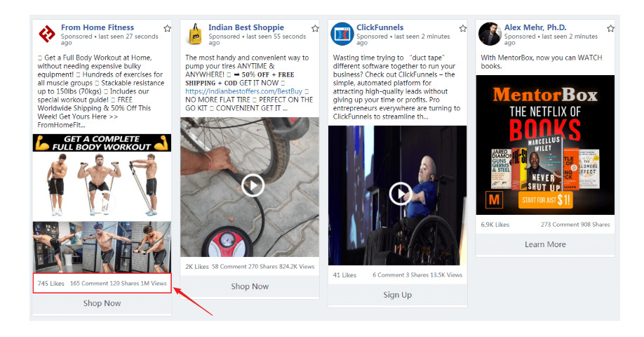Open Alex Mehr profile photo
The height and width of the screenshot is (337, 644).
coord(490,34)
